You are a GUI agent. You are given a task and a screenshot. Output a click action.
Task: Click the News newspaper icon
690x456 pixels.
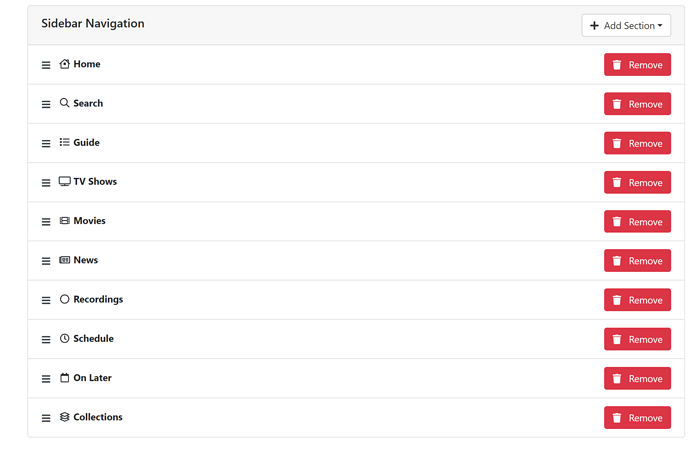(x=65, y=260)
